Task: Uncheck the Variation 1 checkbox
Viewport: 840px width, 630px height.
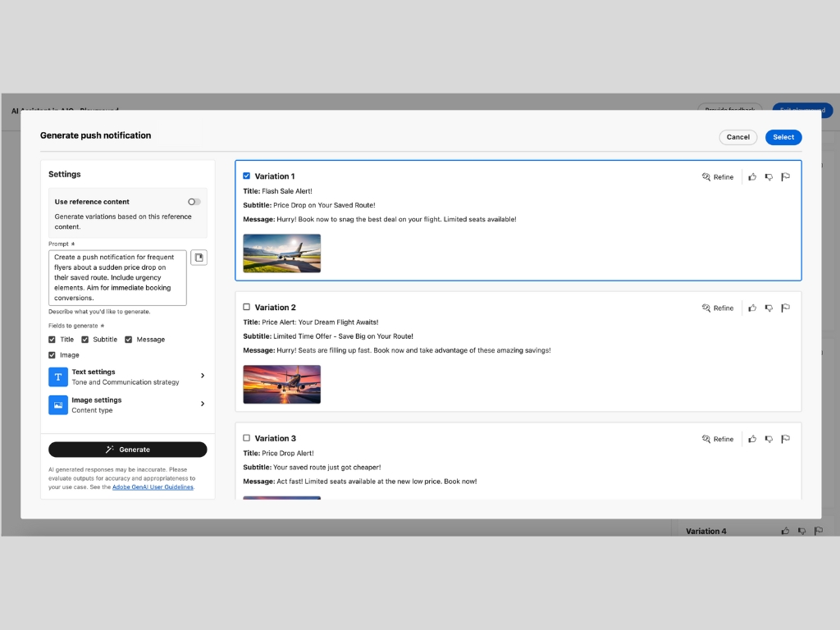Action: click(x=247, y=176)
